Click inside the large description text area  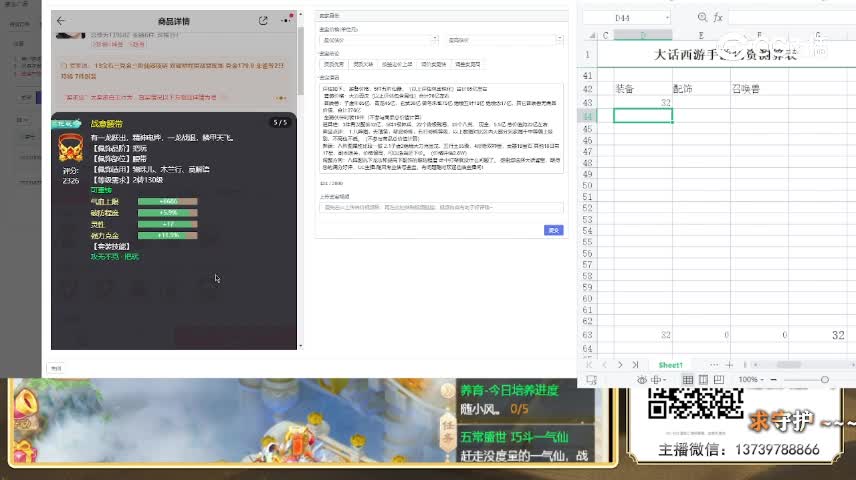[441, 128]
